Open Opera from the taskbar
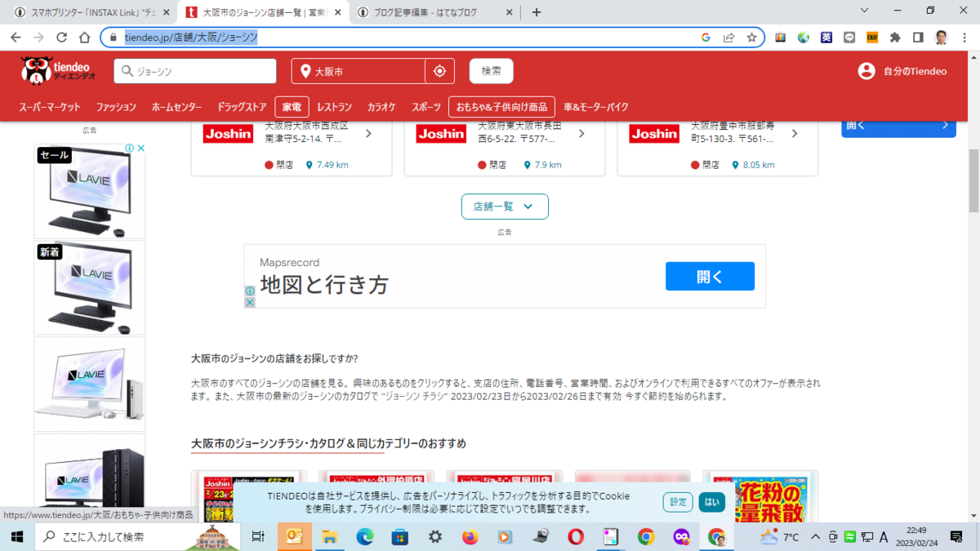The height and width of the screenshot is (551, 980). pyautogui.click(x=576, y=536)
